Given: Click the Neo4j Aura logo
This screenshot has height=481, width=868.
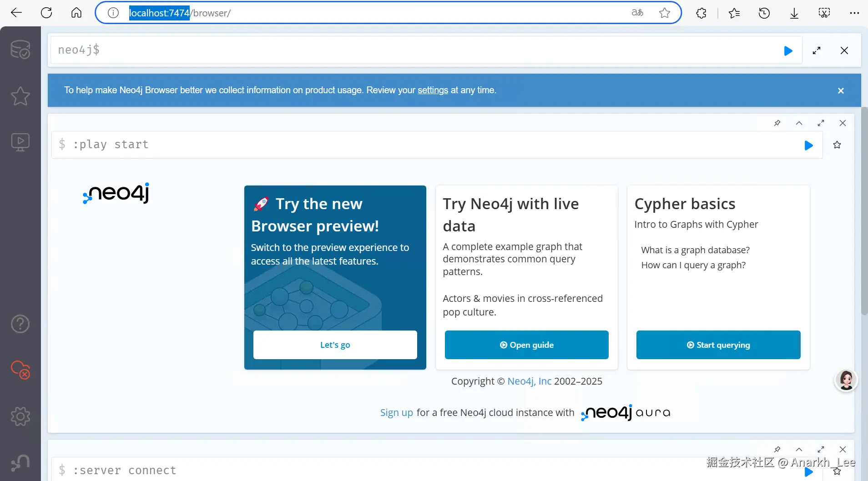Looking at the screenshot, I should click(626, 412).
